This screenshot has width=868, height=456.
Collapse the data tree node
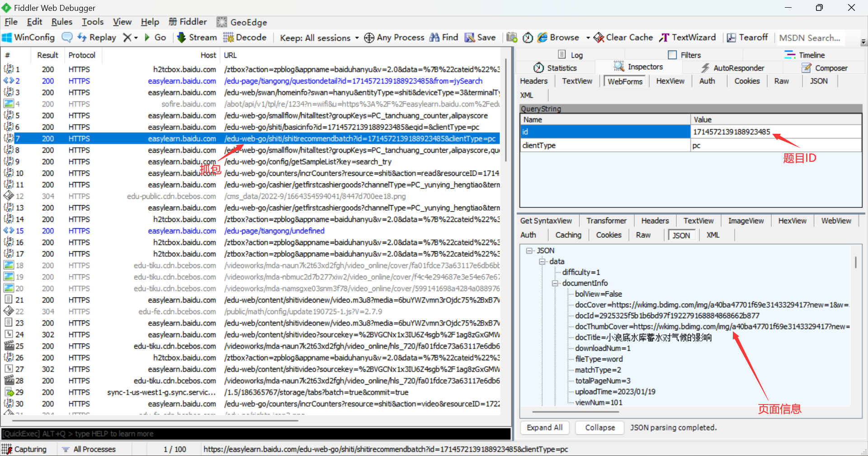pyautogui.click(x=542, y=262)
